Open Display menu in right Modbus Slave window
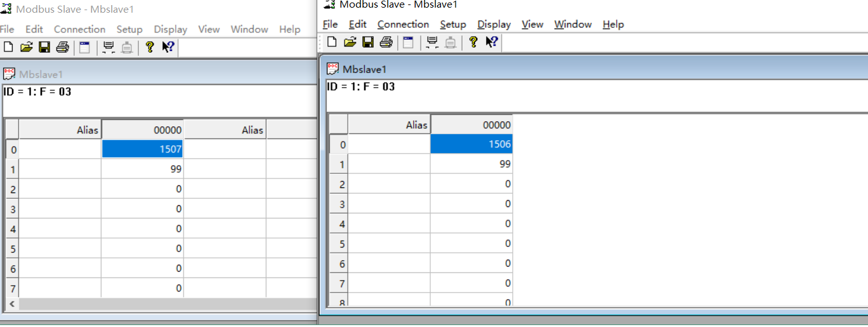 [x=494, y=24]
